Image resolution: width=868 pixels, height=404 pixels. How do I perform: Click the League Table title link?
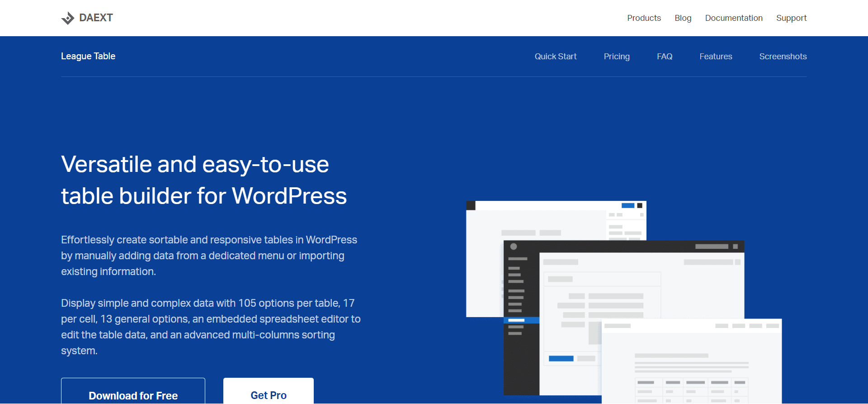(x=88, y=56)
